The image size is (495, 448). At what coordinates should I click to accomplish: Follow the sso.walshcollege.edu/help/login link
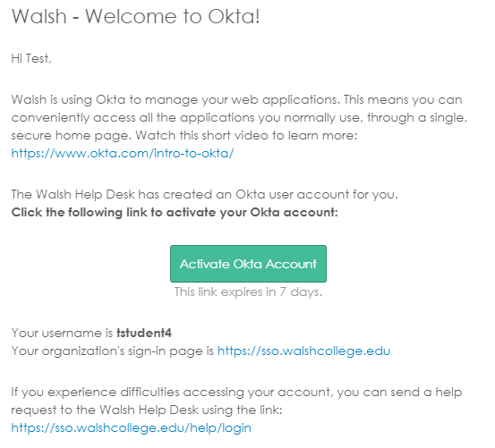(x=132, y=427)
